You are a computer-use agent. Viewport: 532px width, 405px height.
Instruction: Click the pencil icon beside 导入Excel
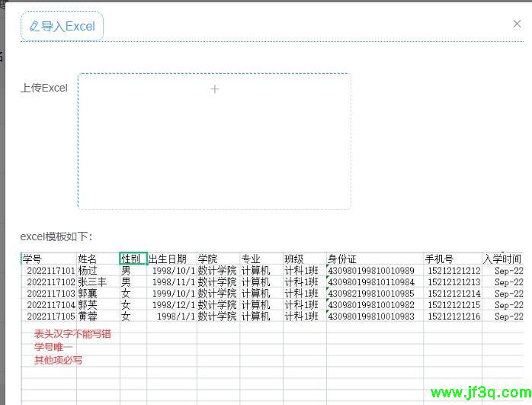tap(34, 26)
